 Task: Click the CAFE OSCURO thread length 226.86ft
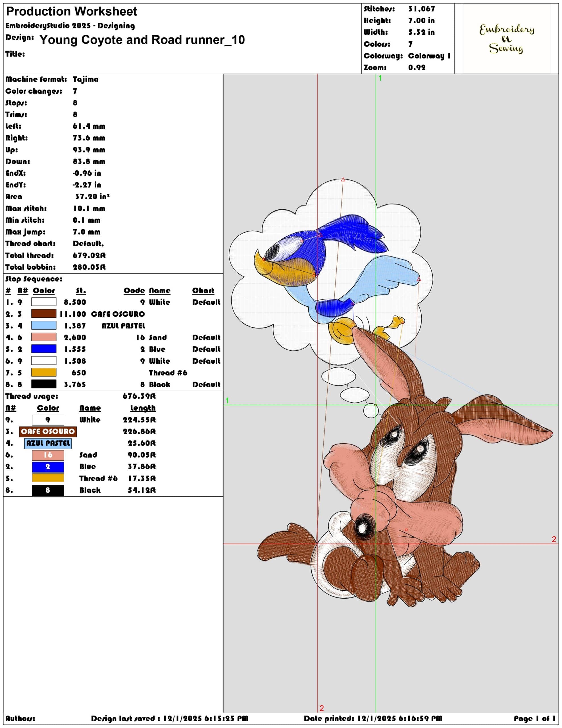pos(139,432)
